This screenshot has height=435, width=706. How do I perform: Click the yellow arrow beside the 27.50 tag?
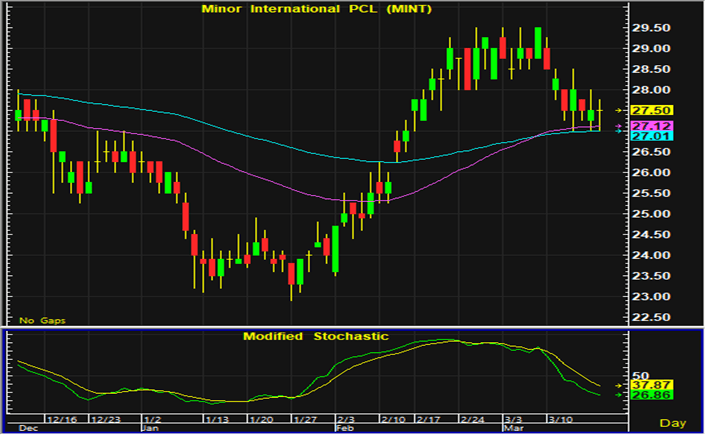coord(620,110)
